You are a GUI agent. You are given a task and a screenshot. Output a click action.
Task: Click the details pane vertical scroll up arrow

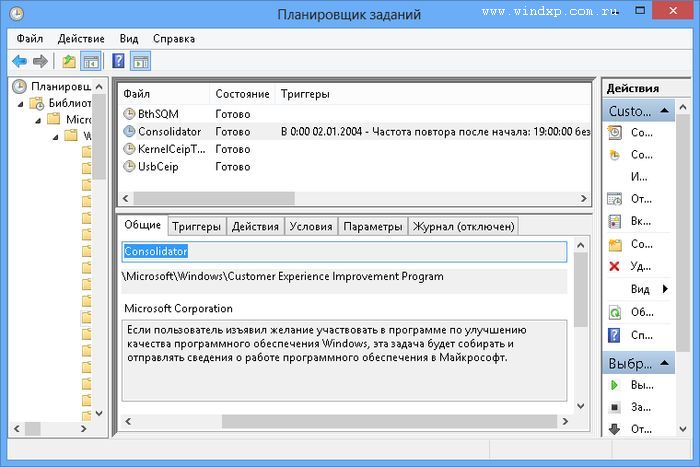click(580, 245)
